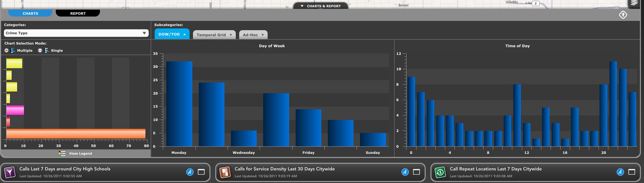
Task: Select the Single chart selection mode
Action: pyautogui.click(x=40, y=50)
